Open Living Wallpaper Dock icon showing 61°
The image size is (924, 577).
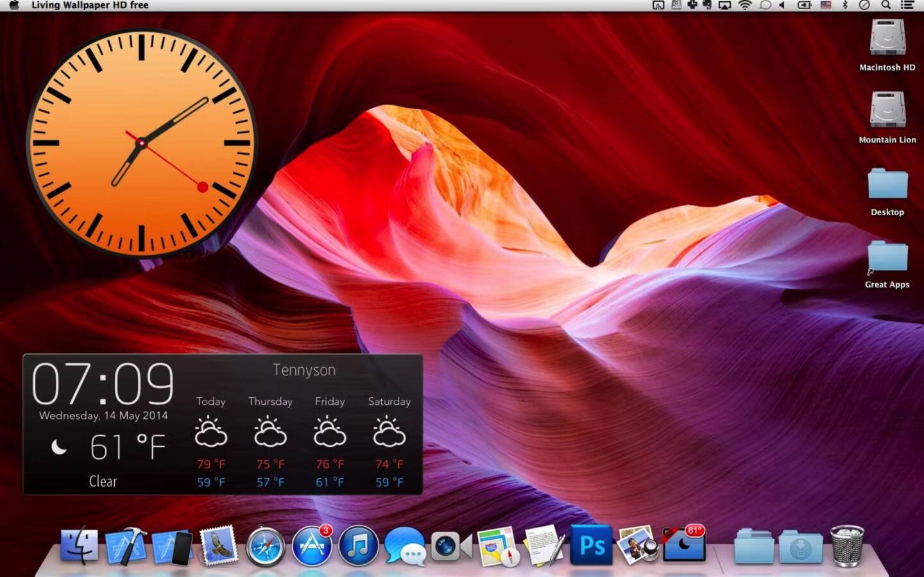(684, 544)
